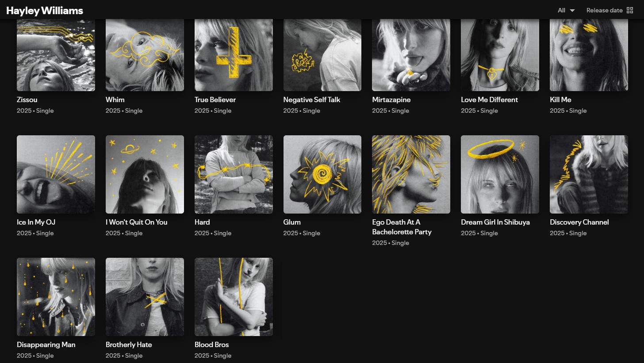
Task: Click '2025 • Single' under Glum
Action: click(302, 233)
